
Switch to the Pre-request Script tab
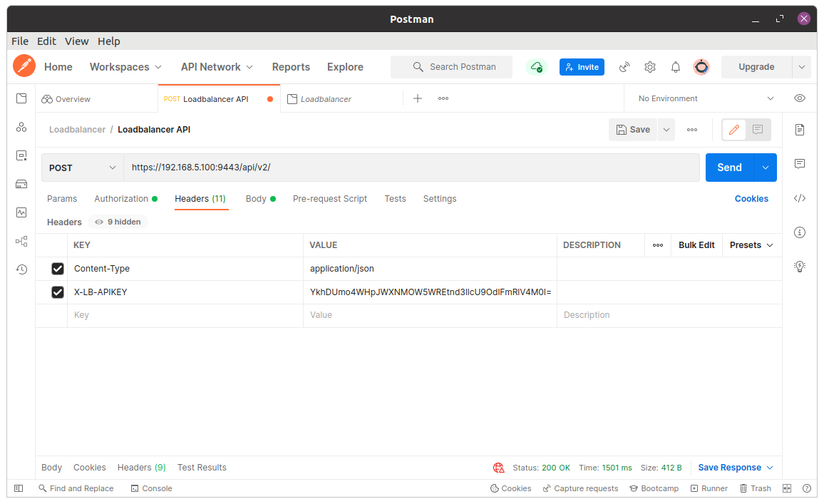[330, 199]
